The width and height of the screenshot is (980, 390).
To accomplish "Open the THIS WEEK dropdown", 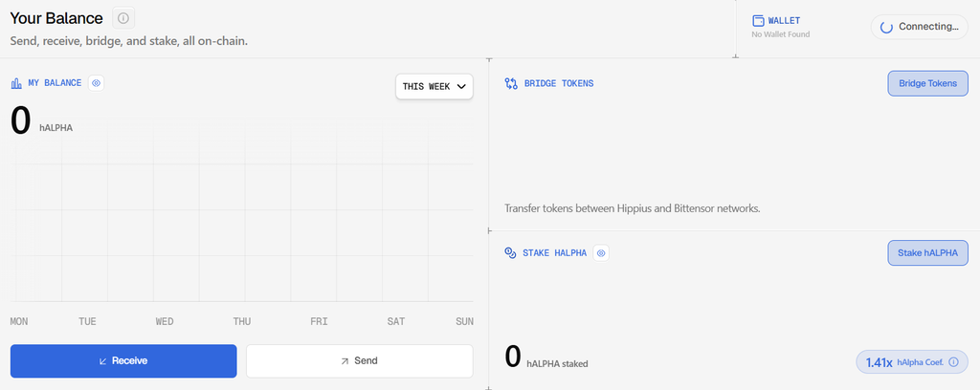I will (434, 87).
